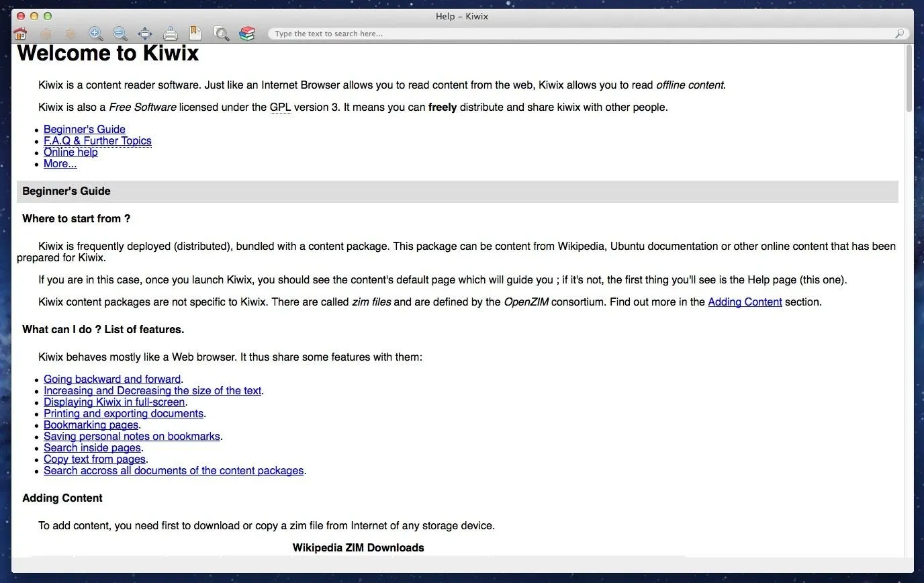This screenshot has width=924, height=583.
Task: Open the find-in-page icon
Action: click(221, 34)
